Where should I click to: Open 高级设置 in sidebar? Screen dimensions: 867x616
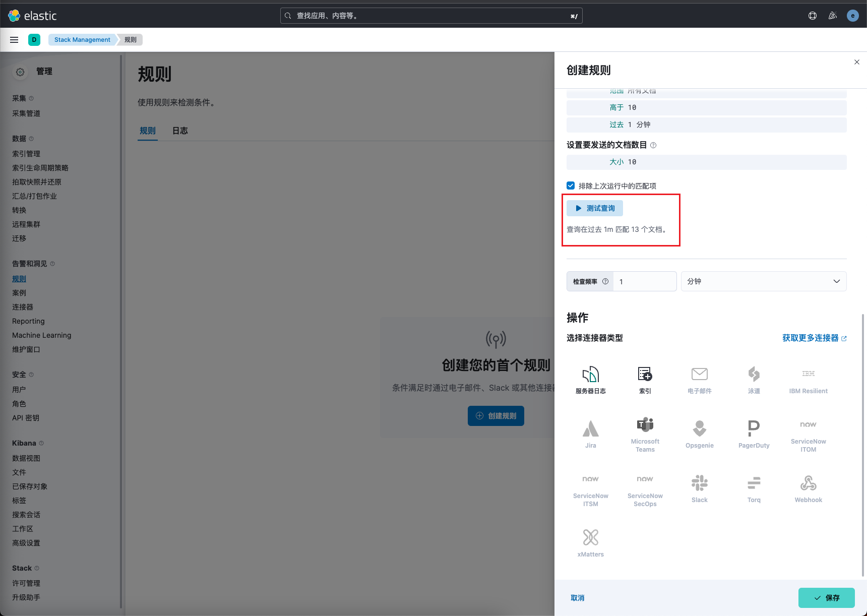[26, 543]
